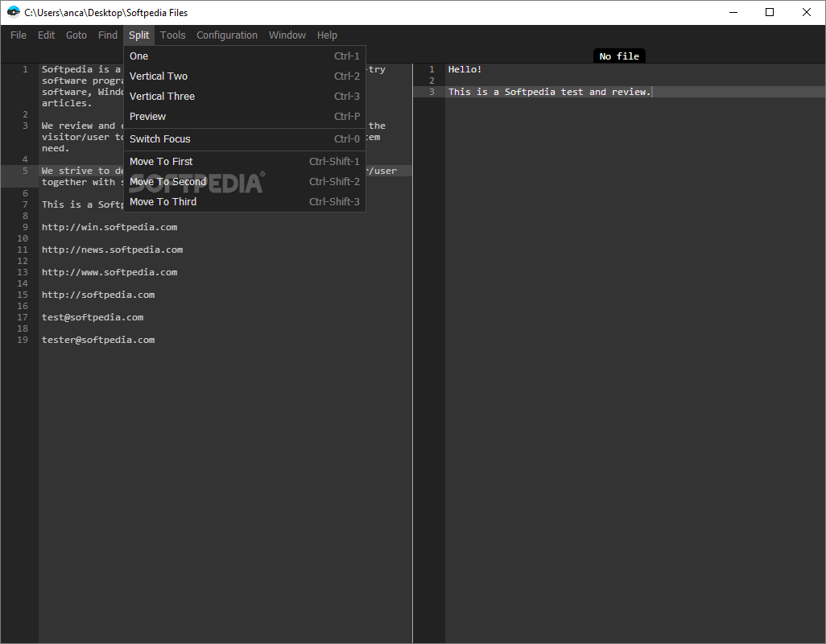826x644 pixels.
Task: Open the Help menu
Action: [327, 35]
